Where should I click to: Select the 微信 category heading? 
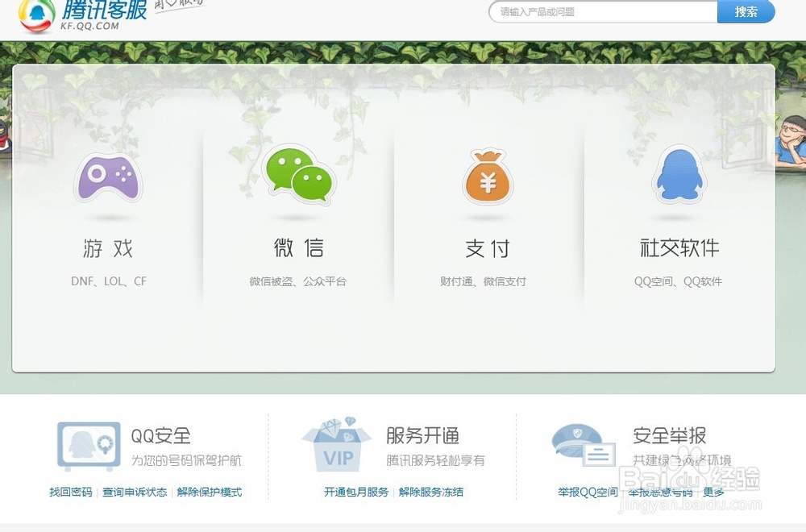[299, 247]
